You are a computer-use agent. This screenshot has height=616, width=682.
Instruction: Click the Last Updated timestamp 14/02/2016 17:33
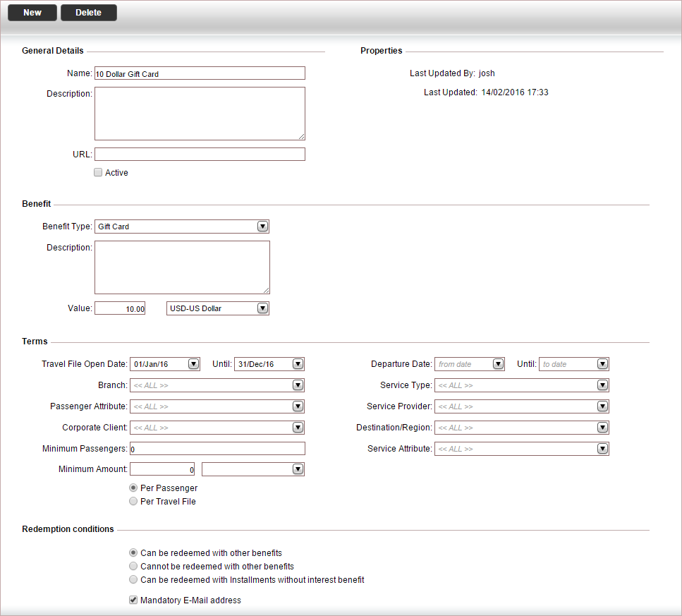(515, 92)
